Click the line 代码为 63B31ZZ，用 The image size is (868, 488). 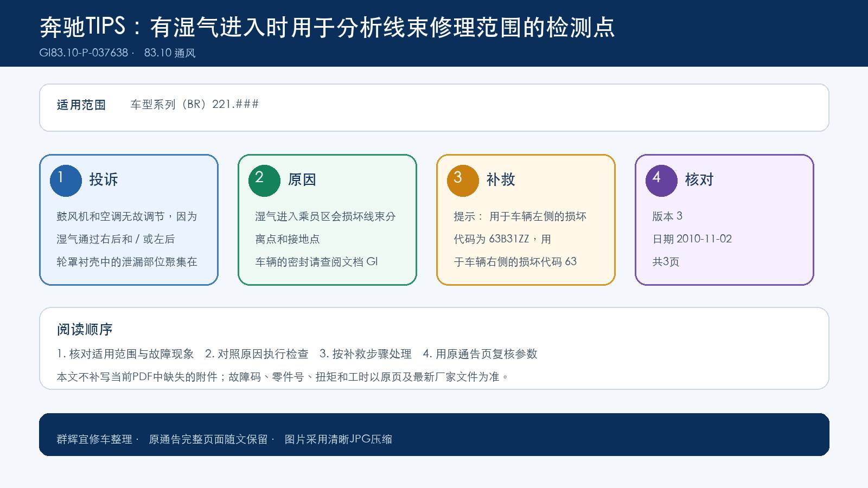pos(502,239)
